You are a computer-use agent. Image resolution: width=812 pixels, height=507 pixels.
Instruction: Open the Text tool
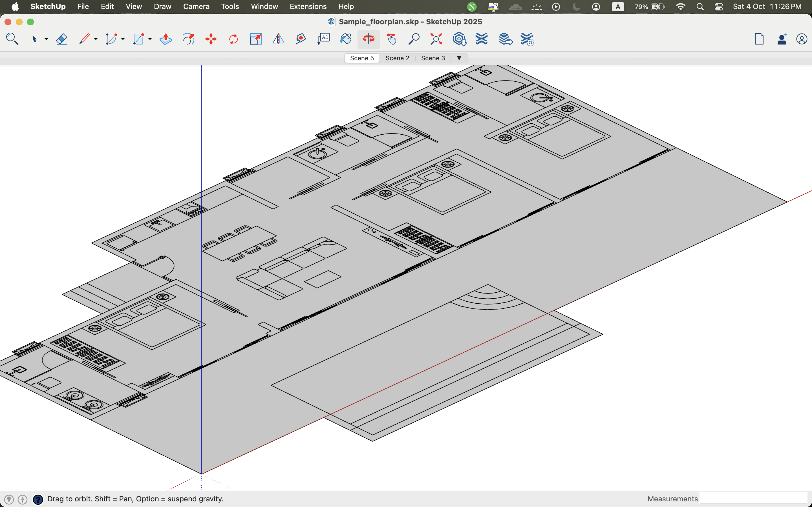323,39
